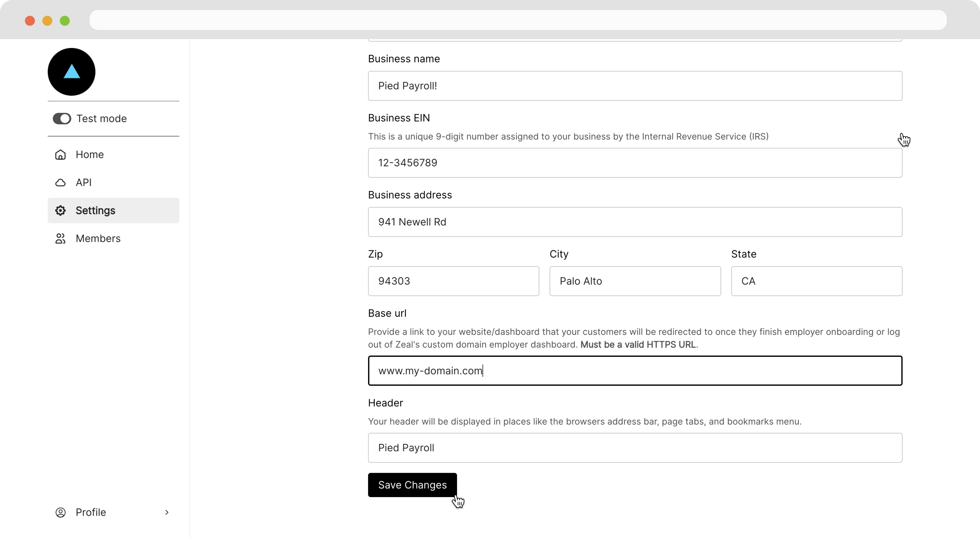
Task: Open the Home page in the sidebar
Action: (90, 155)
